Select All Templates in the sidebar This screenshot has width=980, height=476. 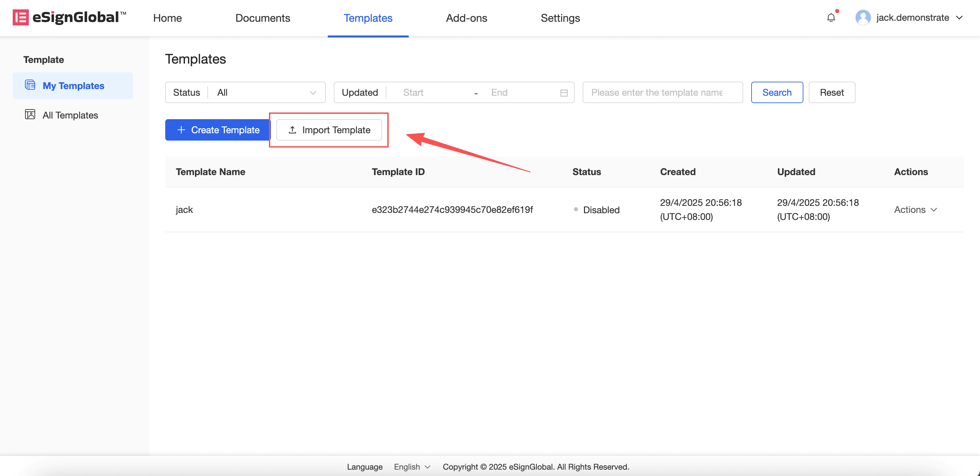pyautogui.click(x=70, y=115)
